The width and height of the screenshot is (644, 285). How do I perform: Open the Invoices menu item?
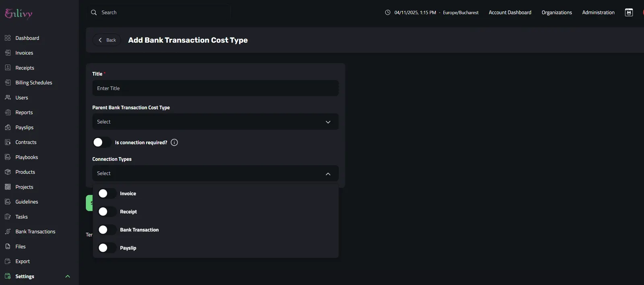[24, 53]
